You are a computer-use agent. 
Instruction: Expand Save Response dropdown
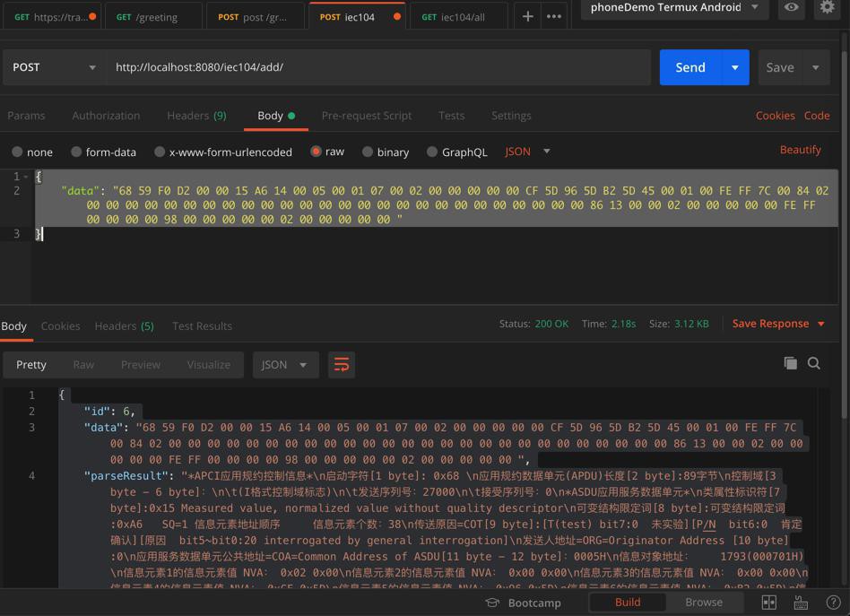tap(821, 324)
